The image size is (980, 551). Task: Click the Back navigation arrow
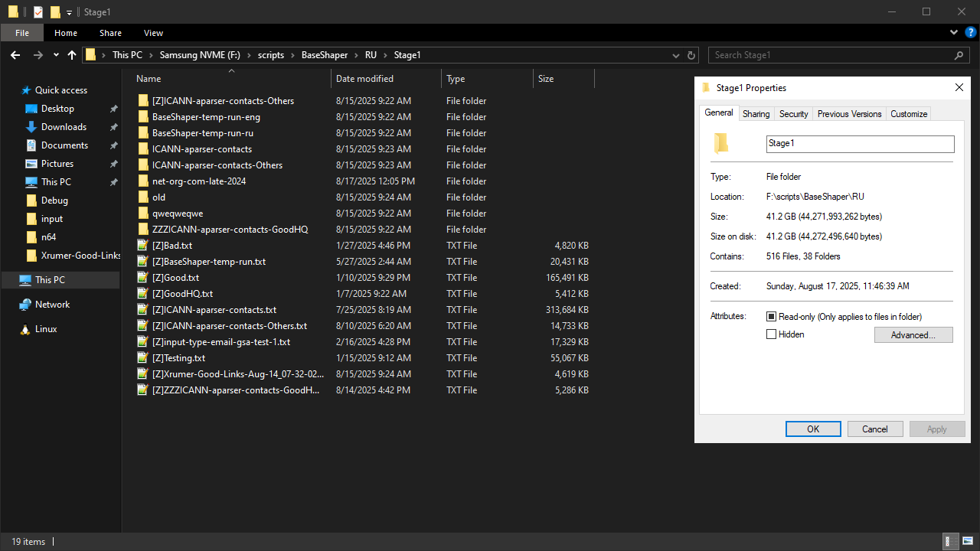coord(15,55)
